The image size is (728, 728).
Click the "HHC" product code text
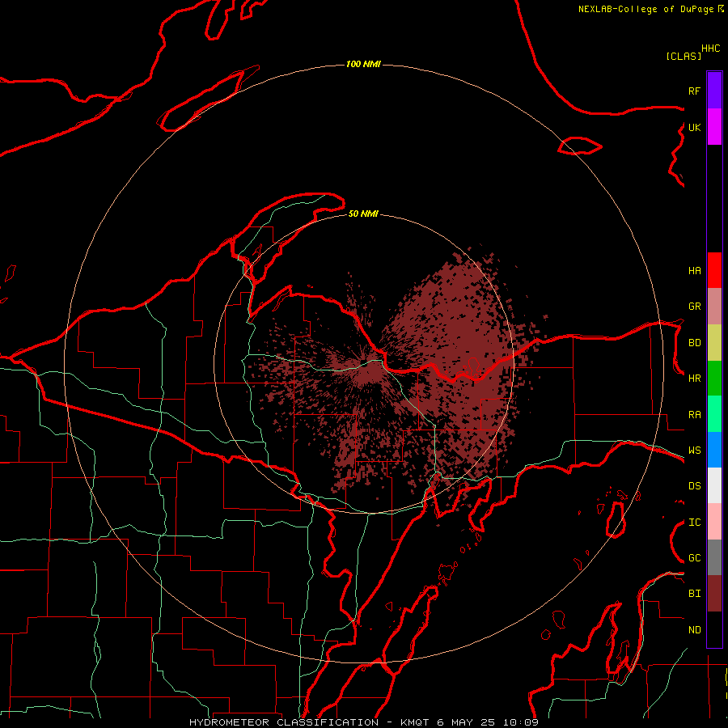(710, 49)
